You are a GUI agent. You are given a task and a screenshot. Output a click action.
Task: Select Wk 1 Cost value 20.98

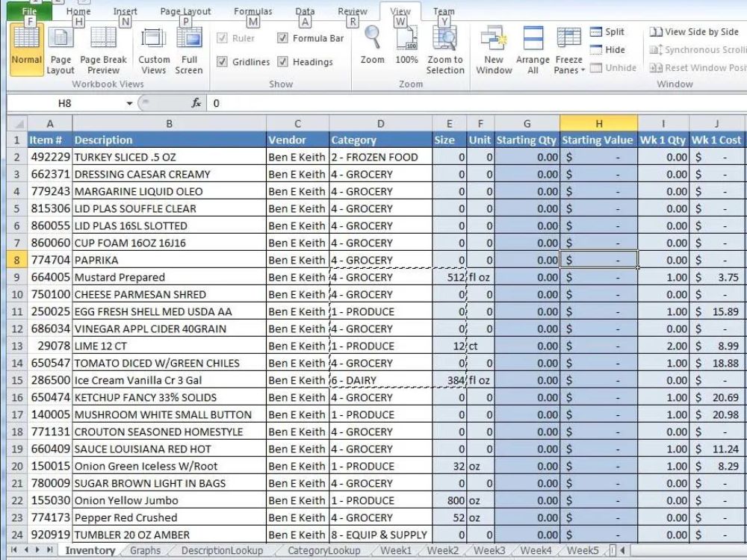point(717,414)
